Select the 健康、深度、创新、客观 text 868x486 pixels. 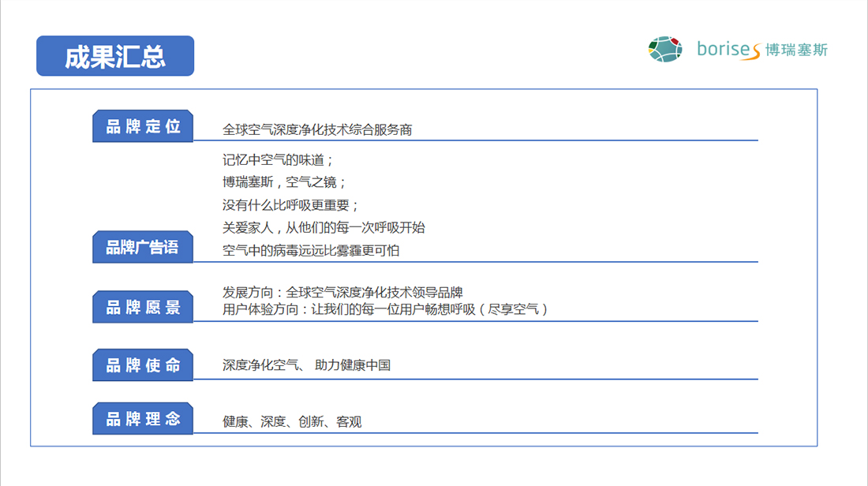(292, 422)
